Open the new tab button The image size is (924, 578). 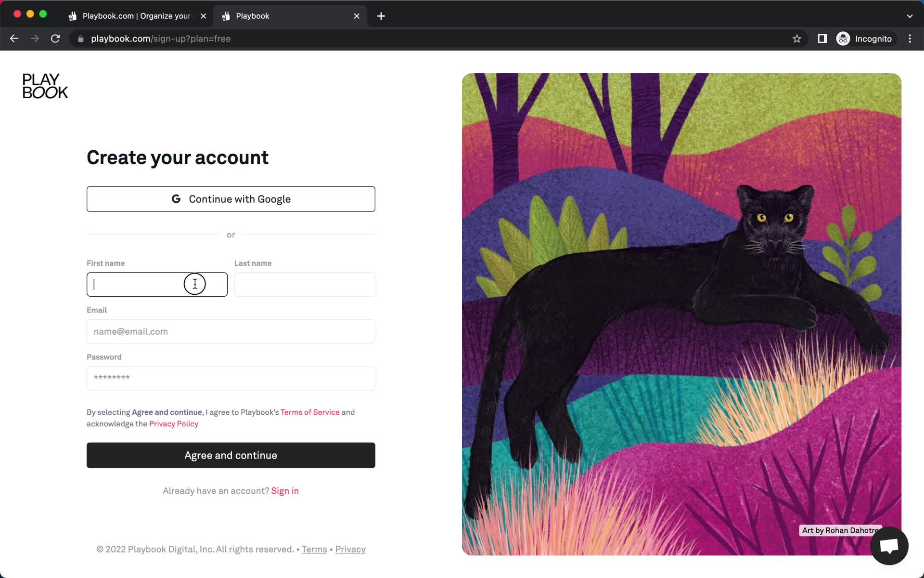point(381,15)
